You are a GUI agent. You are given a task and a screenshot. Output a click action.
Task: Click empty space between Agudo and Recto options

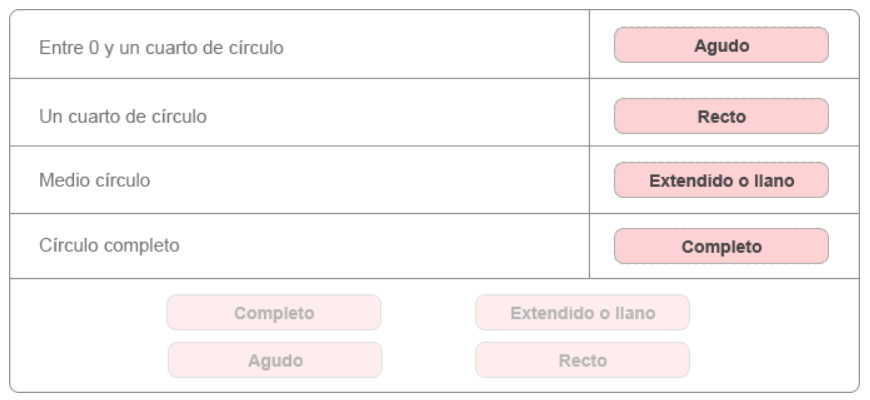pos(429,361)
